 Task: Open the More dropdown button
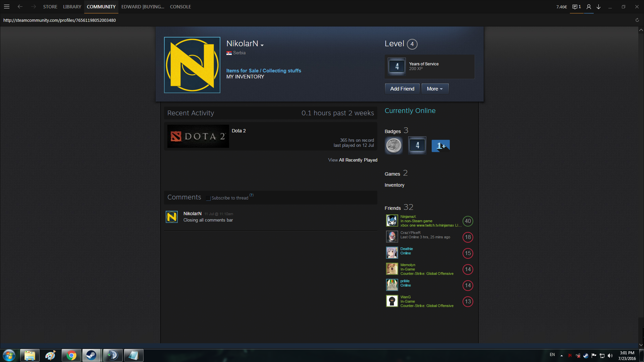435,89
